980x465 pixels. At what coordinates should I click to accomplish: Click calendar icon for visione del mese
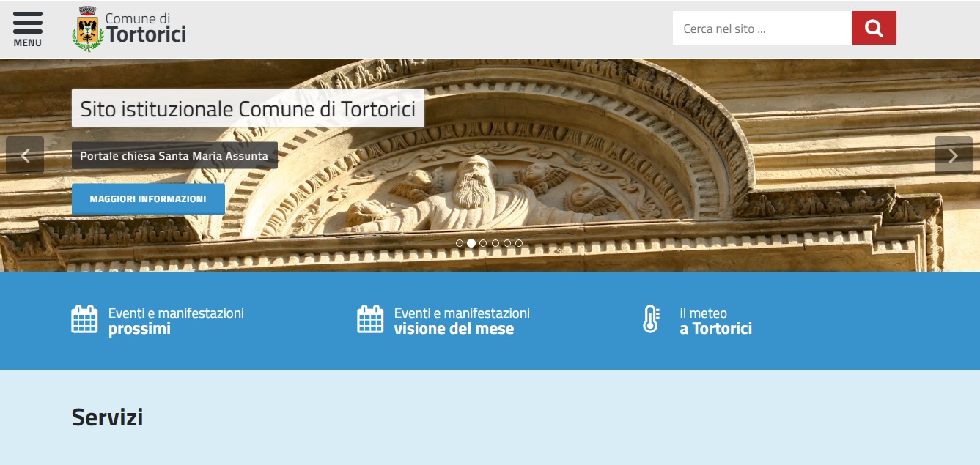[x=370, y=319]
